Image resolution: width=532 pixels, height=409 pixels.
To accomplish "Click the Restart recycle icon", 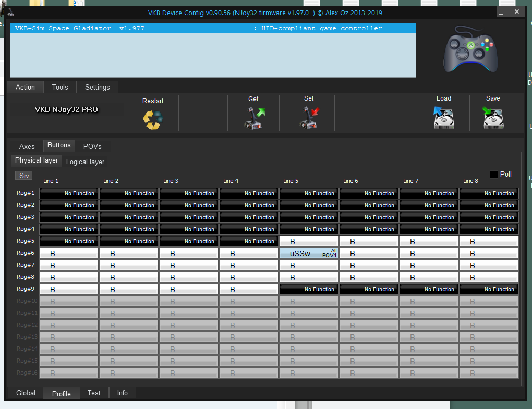I will (153, 119).
